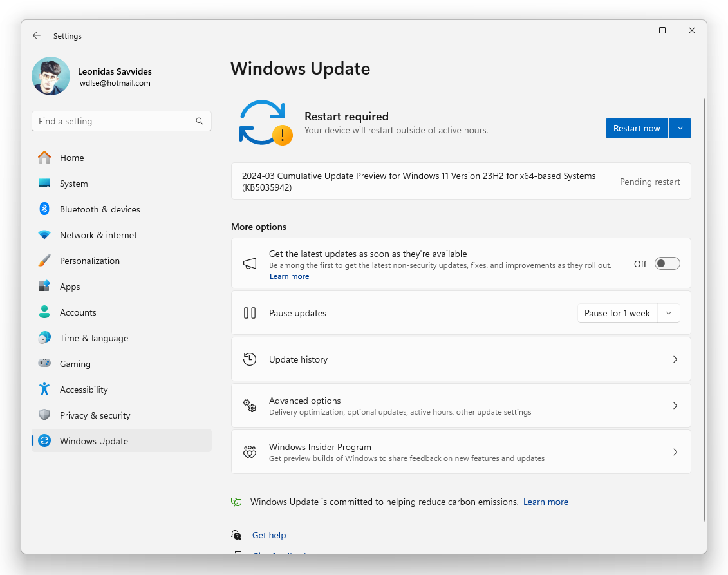Image resolution: width=728 pixels, height=575 pixels.
Task: Click the Get help headset icon
Action: click(236, 535)
